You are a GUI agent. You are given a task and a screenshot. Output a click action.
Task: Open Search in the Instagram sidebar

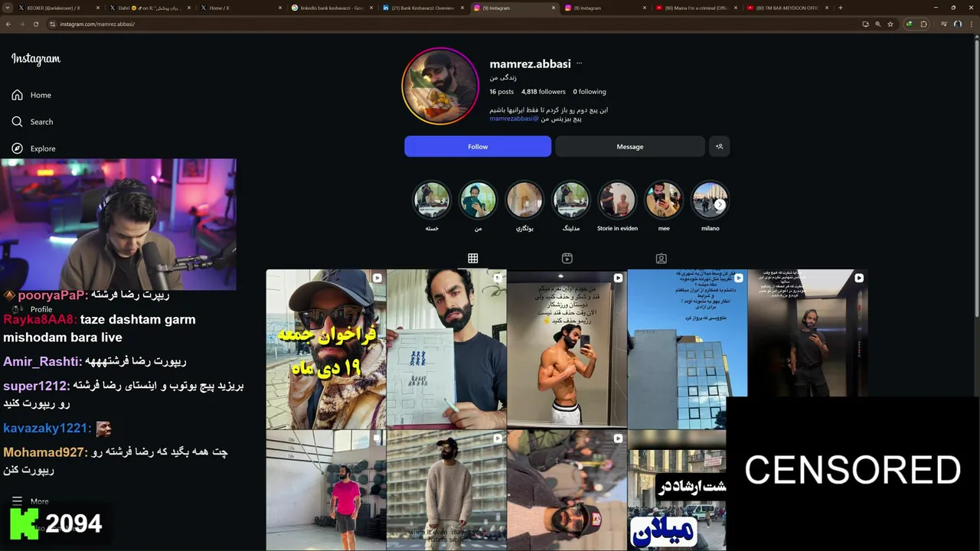32,122
